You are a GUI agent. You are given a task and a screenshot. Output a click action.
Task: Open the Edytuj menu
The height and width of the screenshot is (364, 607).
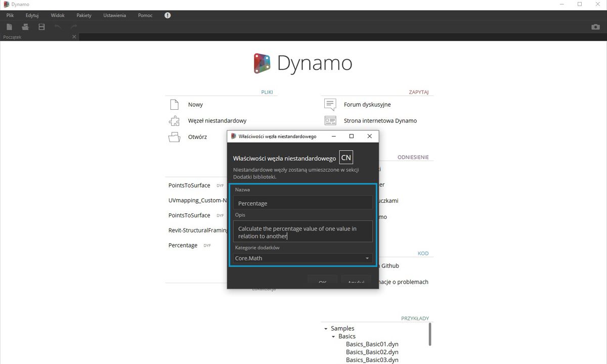[32, 15]
